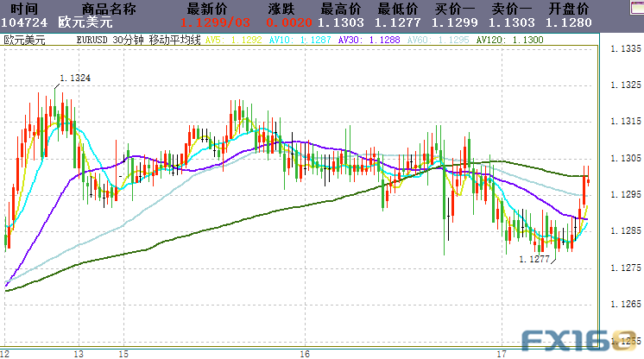Click date label 13 on time axis

(79, 354)
